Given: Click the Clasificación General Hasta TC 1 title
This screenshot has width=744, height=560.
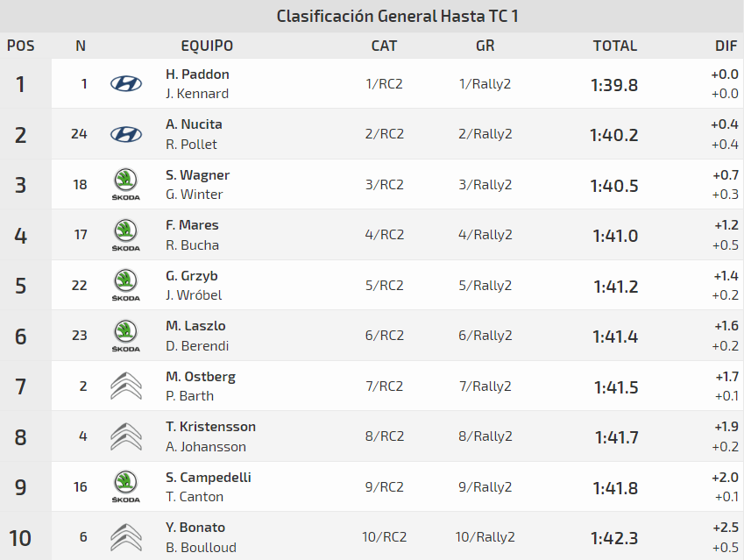Looking at the screenshot, I should point(398,17).
